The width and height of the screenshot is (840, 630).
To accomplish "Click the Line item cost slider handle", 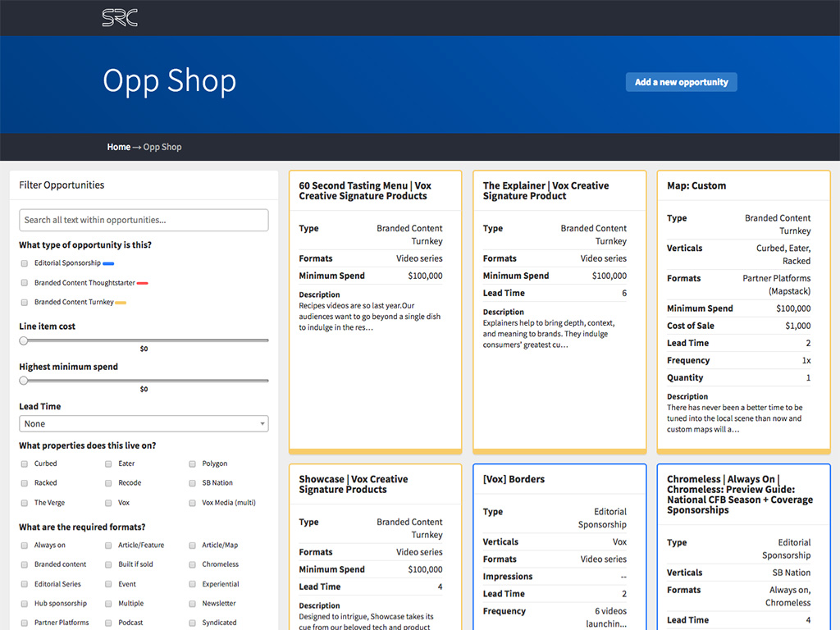I will point(24,340).
